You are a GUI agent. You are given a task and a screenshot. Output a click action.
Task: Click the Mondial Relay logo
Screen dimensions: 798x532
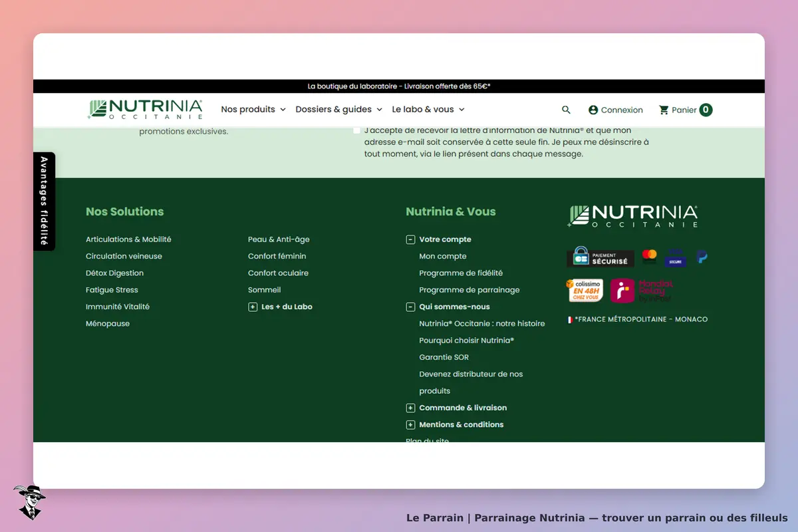(642, 291)
